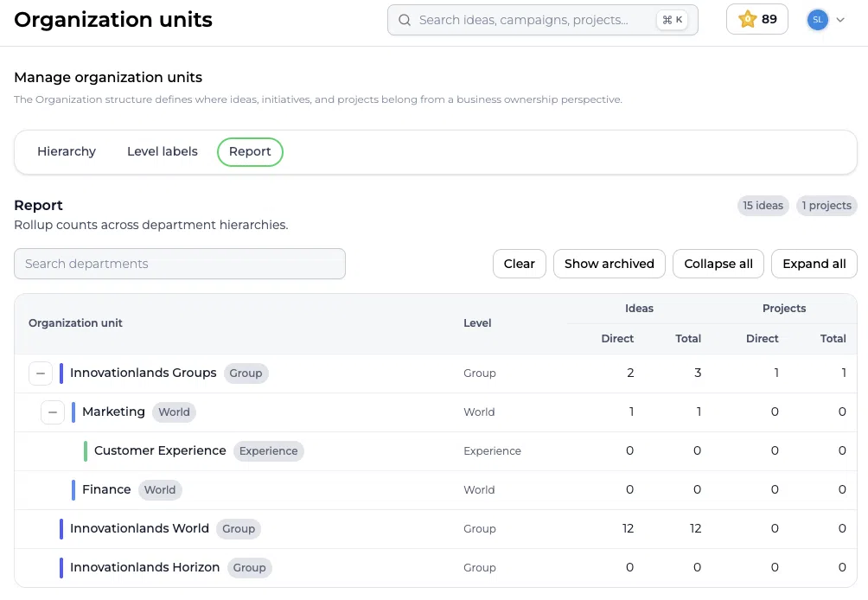Focus the global search ideas field
Viewport: 868px width, 600px height.
543,20
